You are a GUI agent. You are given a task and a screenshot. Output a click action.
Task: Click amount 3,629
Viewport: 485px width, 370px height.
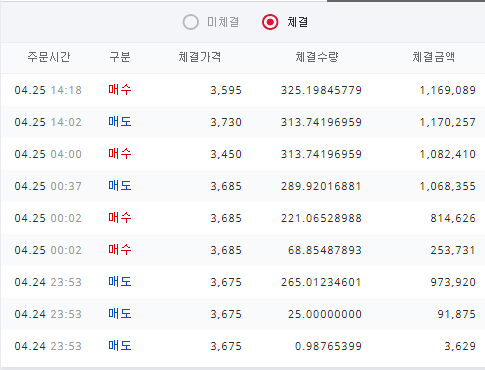coord(460,346)
